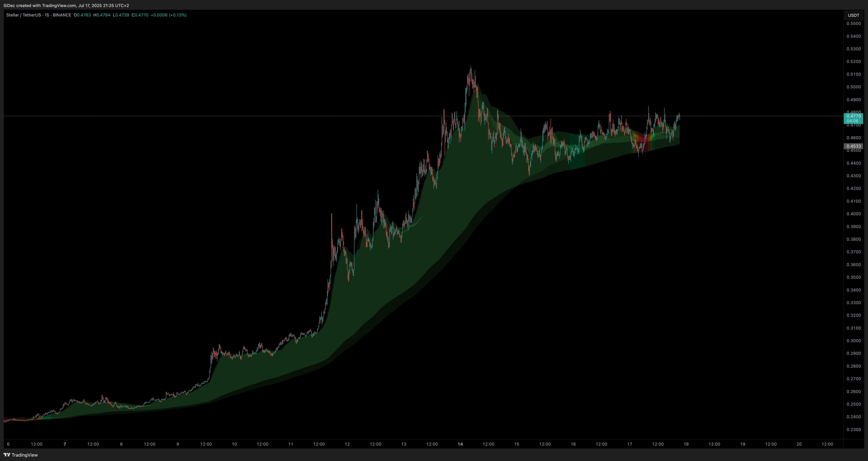Click the 0.5200 price axis label

[x=853, y=62]
